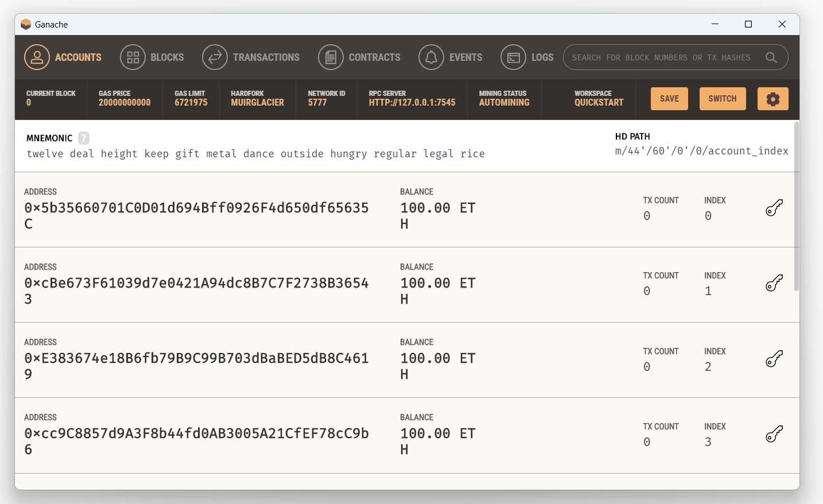Click the 100.00 ETH balance of account index 3
The image size is (823, 504).
pos(438,441)
